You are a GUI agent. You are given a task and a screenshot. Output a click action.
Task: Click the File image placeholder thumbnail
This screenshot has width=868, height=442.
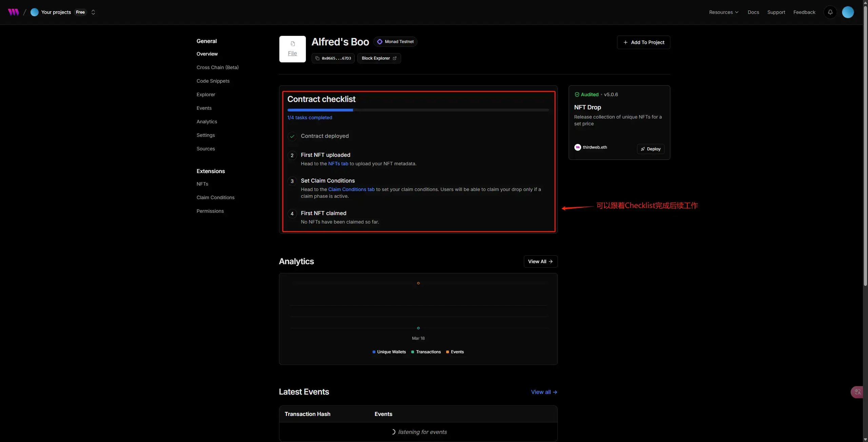(292, 49)
